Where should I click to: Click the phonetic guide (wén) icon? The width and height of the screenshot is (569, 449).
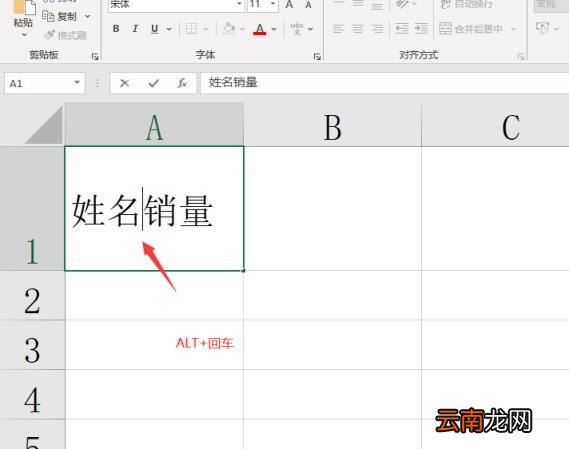point(297,29)
